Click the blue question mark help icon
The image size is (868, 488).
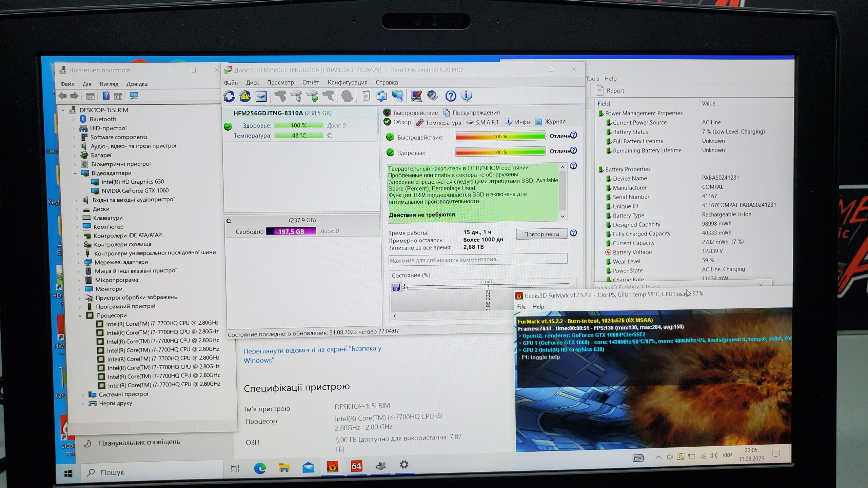(x=451, y=96)
